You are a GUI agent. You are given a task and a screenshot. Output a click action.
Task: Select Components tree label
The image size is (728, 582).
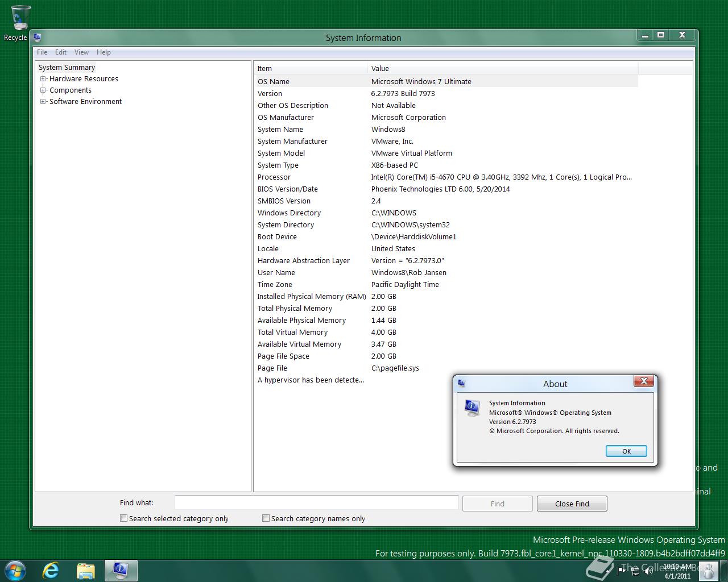point(70,90)
